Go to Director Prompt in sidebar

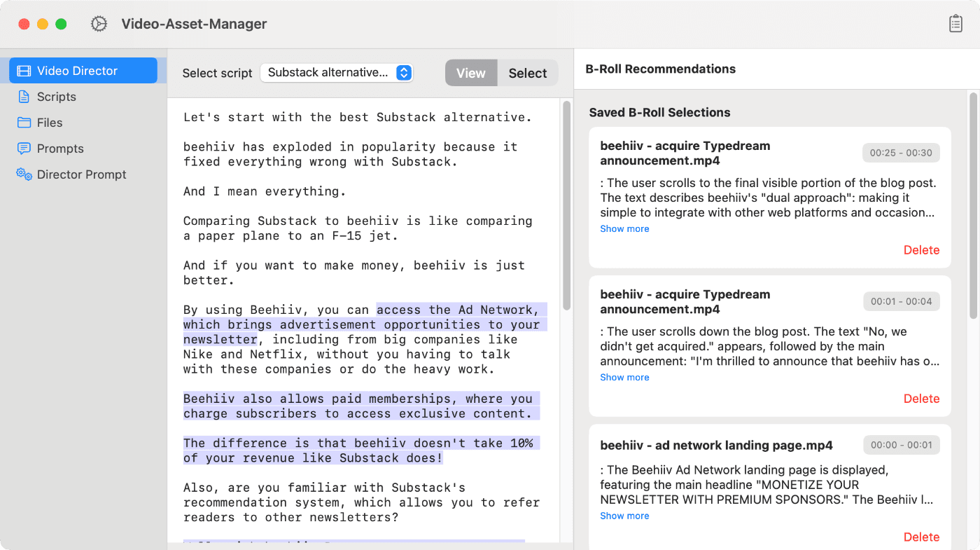[81, 174]
